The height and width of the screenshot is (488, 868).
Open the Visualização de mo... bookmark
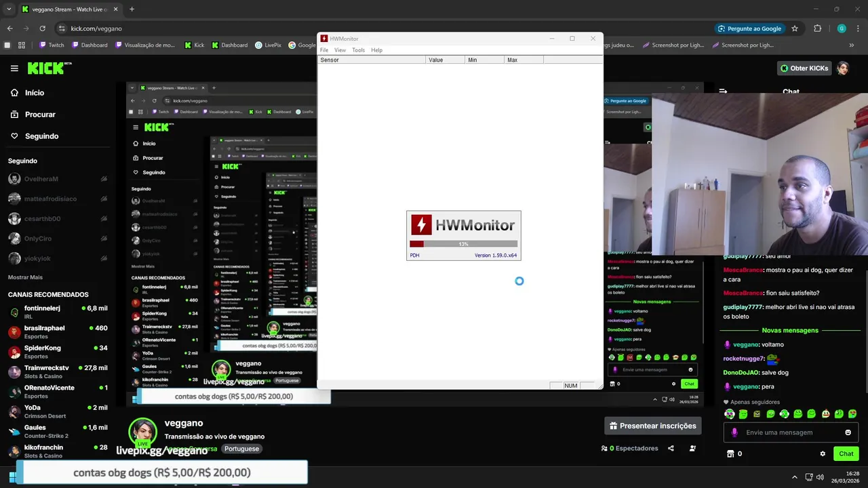[x=144, y=45]
